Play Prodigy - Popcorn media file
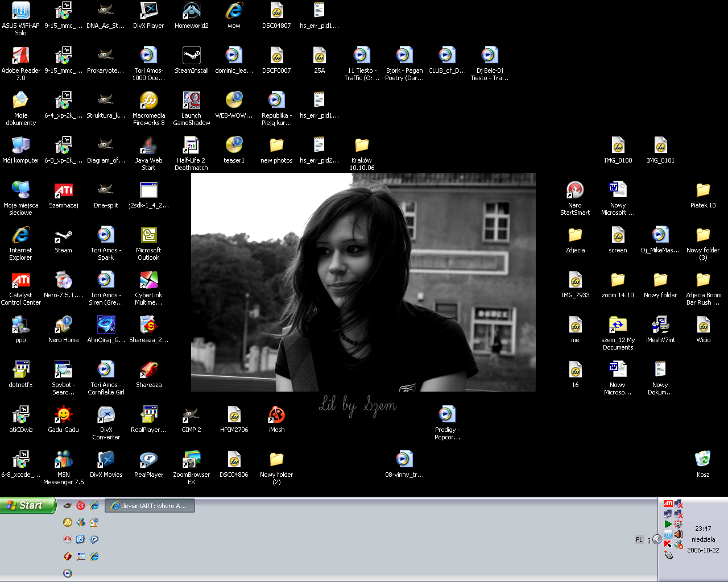This screenshot has width=728, height=582. click(447, 422)
